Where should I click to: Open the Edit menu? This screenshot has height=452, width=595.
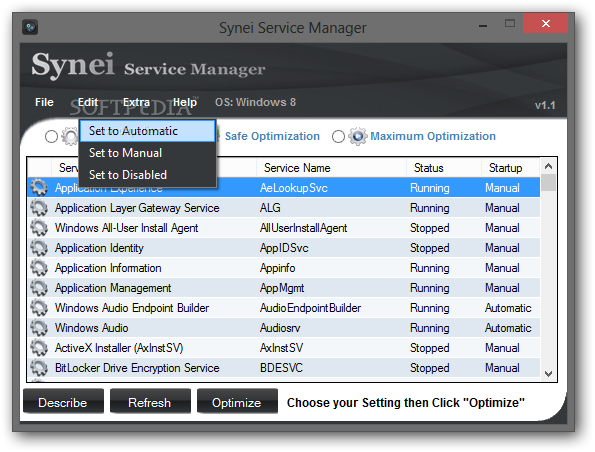point(88,102)
